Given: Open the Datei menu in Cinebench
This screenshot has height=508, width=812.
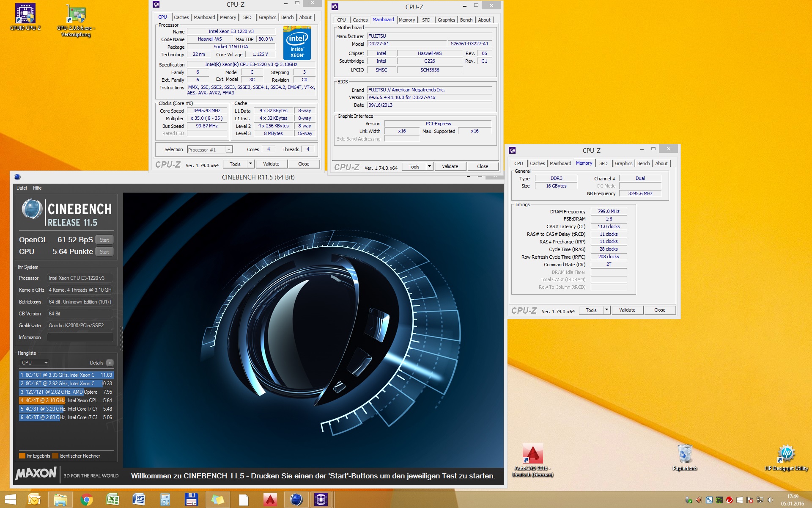Looking at the screenshot, I should (22, 188).
